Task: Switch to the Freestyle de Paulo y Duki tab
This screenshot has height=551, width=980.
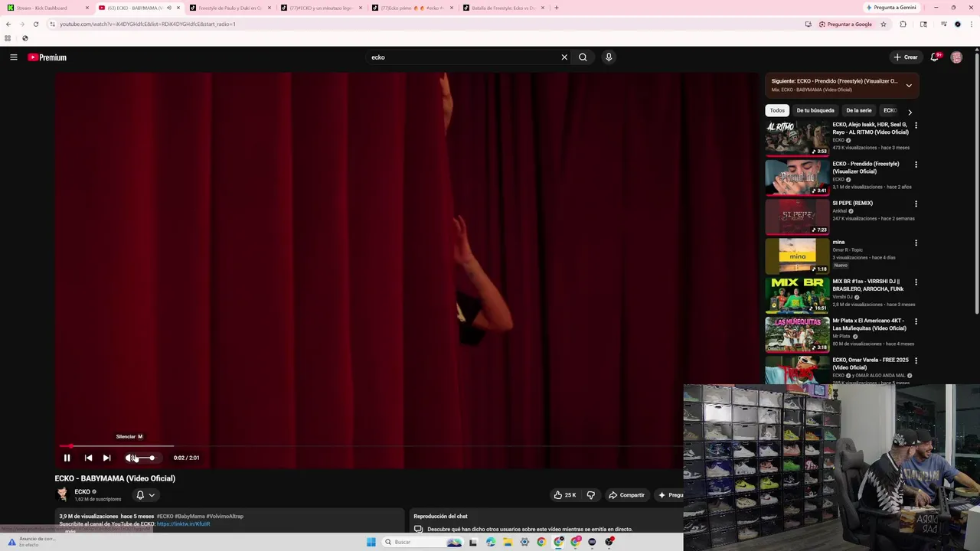Action: 230,8
